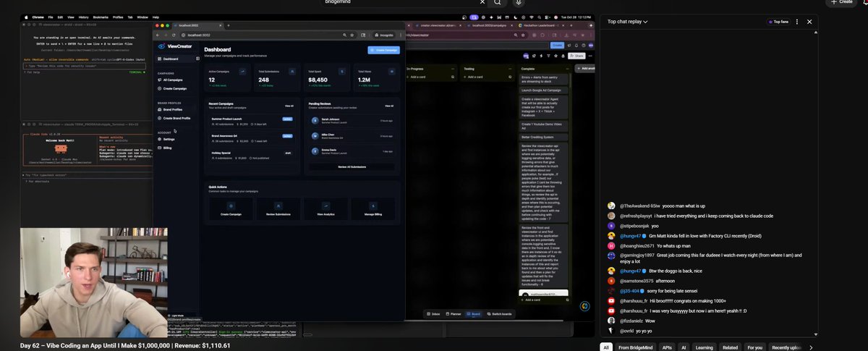This screenshot has width=868, height=351.
Task: Click the browser back arrow
Action: (x=159, y=34)
